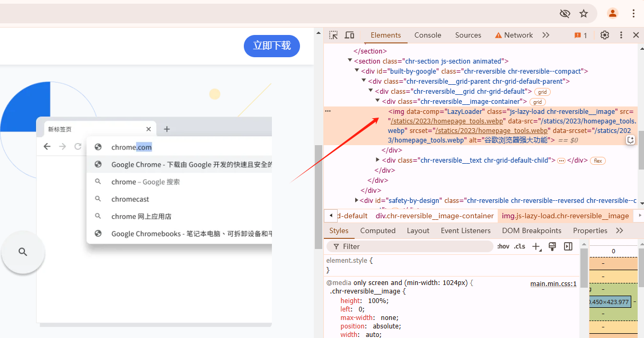The width and height of the screenshot is (644, 338).
Task: Activate the inspect element picker tool
Action: pyautogui.click(x=333, y=35)
